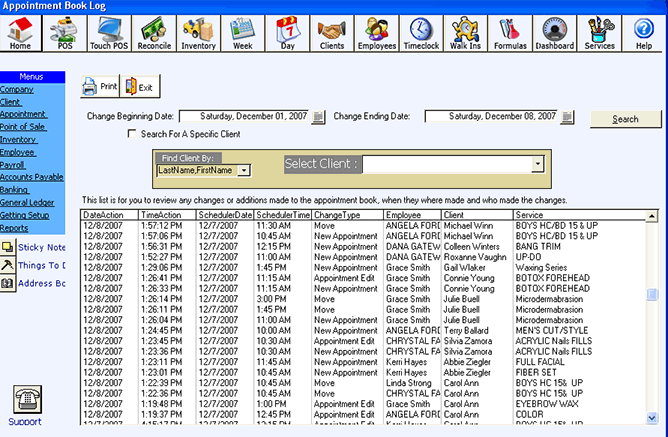Screen dimensions: 668x437
Task: Open the Timeclock icon
Action: click(x=421, y=33)
